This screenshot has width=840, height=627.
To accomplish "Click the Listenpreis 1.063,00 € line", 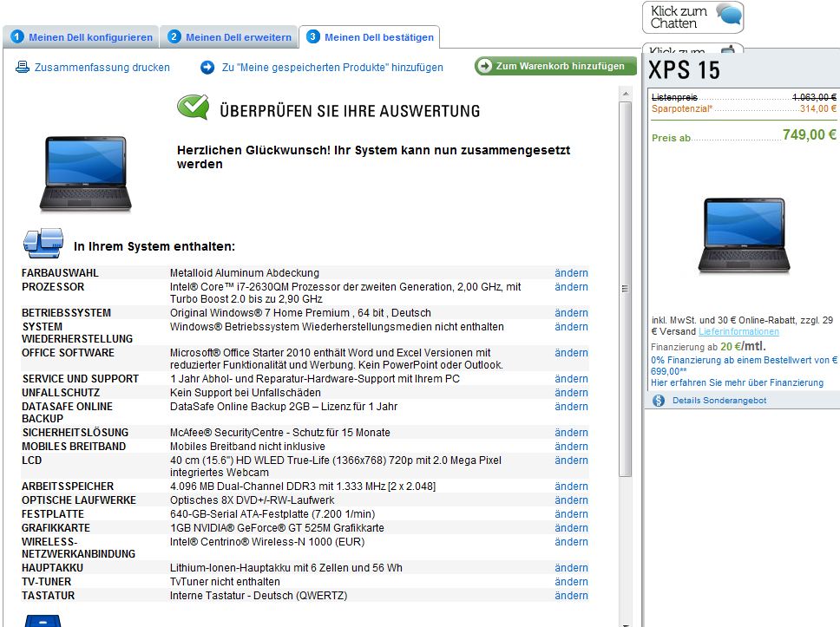I will [x=744, y=97].
